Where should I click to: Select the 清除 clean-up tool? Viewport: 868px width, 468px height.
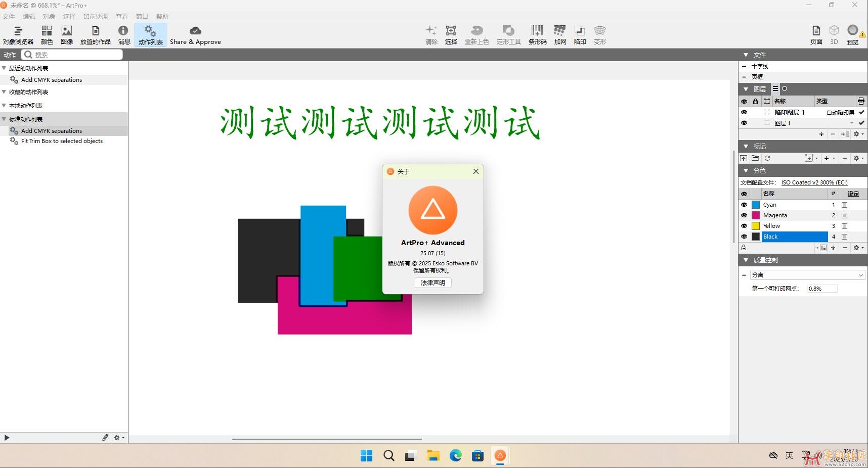pyautogui.click(x=431, y=35)
